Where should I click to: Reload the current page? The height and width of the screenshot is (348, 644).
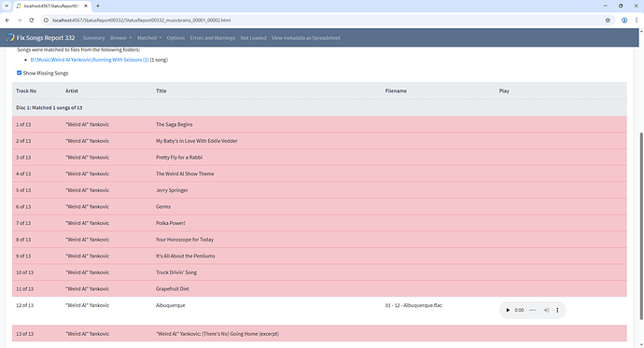point(31,21)
